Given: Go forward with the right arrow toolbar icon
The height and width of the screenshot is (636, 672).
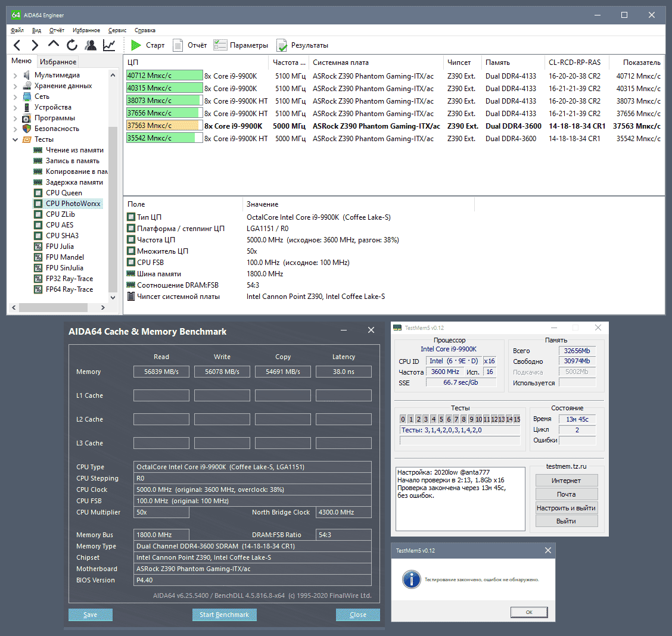Looking at the screenshot, I should (35, 45).
